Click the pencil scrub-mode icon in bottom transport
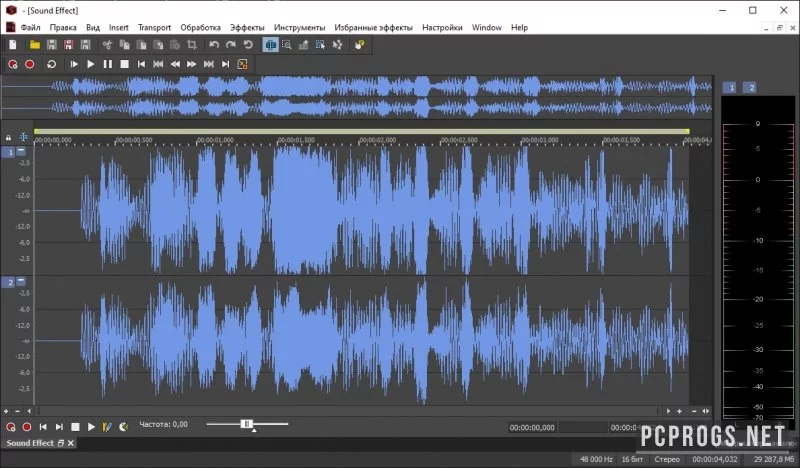 click(x=107, y=427)
